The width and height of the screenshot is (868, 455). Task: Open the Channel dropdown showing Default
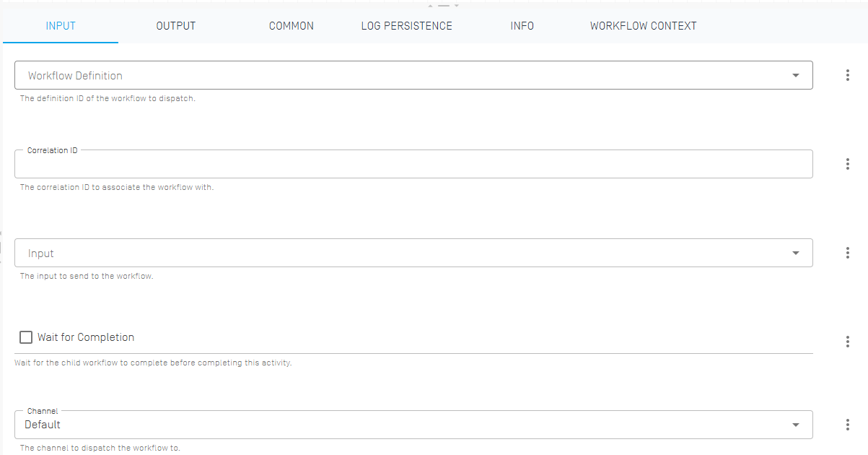pyautogui.click(x=796, y=424)
